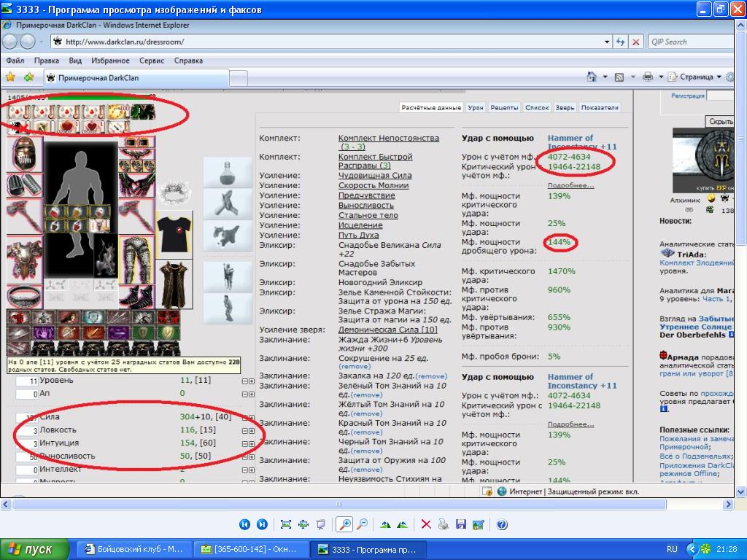Switch to the Показатели tab
This screenshot has height=560, width=747.
tap(600, 108)
